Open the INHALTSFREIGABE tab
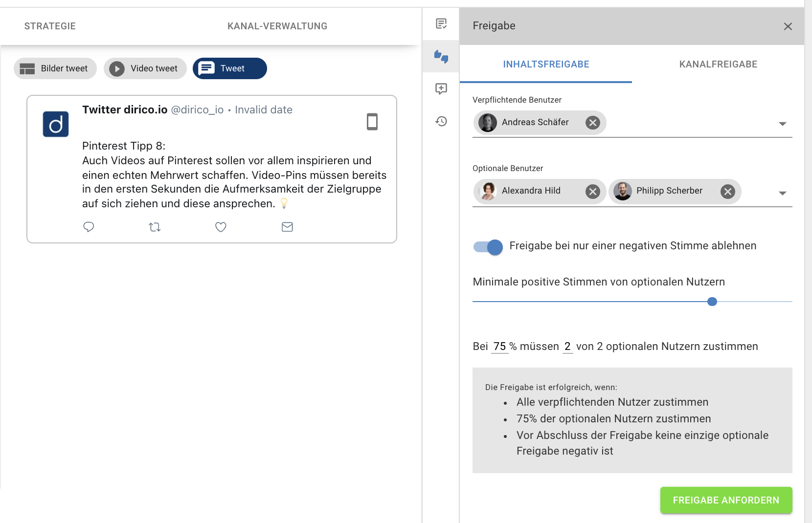 tap(546, 64)
